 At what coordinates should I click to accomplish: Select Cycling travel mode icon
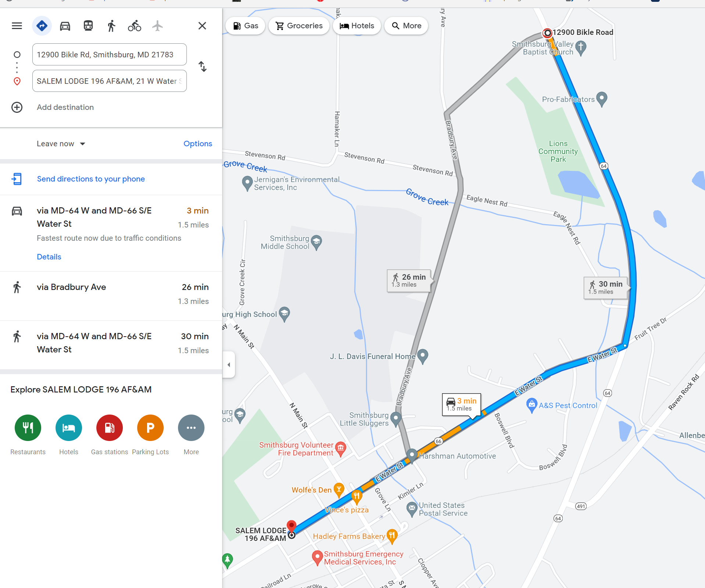pyautogui.click(x=135, y=26)
